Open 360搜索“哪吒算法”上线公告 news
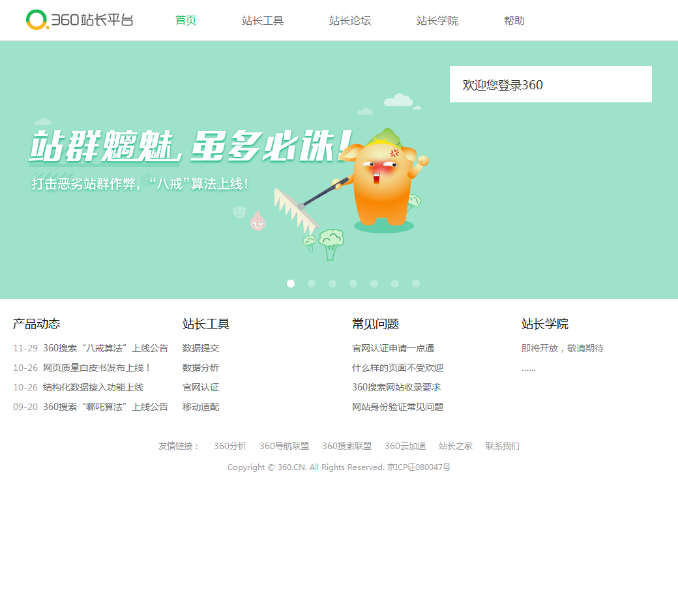 106,407
